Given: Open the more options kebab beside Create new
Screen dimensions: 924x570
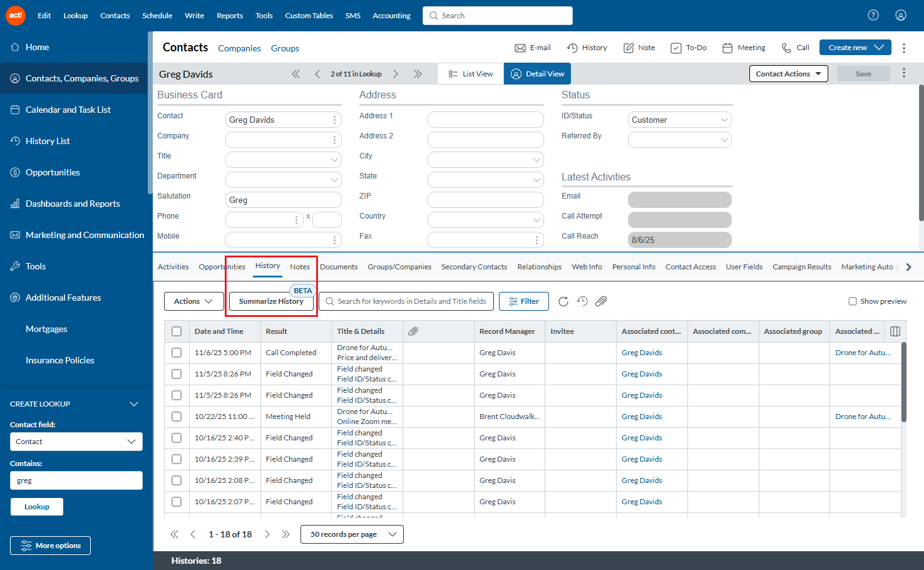Looking at the screenshot, I should pyautogui.click(x=904, y=48).
